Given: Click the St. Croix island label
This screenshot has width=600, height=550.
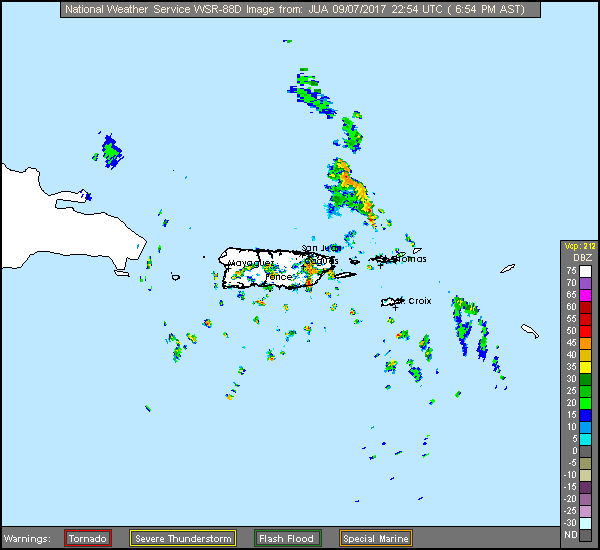Looking at the screenshot, I should (x=414, y=301).
